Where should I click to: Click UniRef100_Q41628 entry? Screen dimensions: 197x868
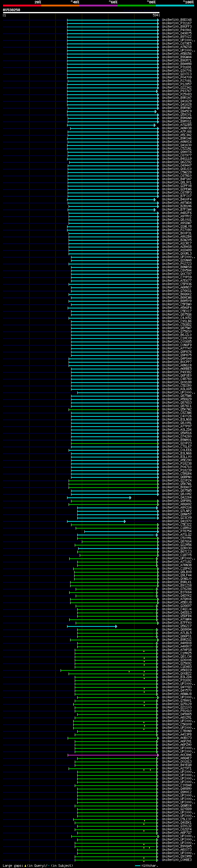pyautogui.click(x=176, y=104)
